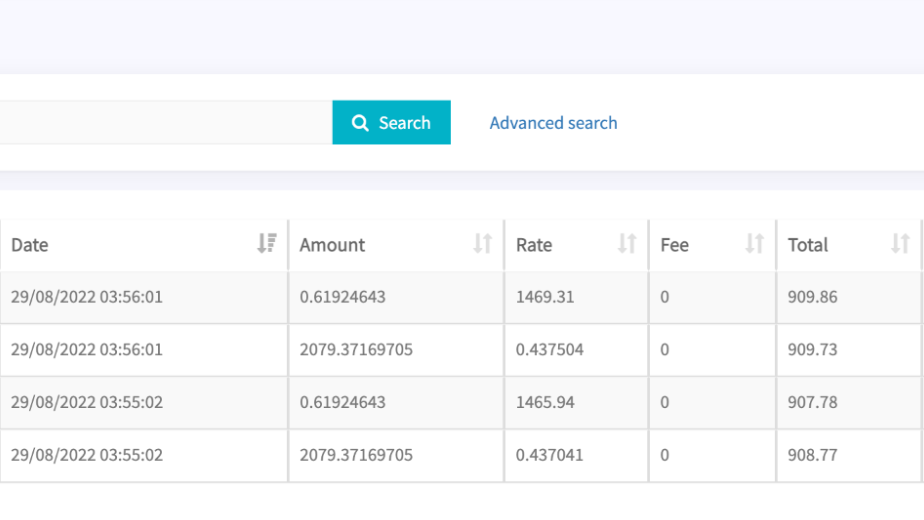This screenshot has height=520, width=924.
Task: Click the total value 908.77
Action: [x=812, y=455]
